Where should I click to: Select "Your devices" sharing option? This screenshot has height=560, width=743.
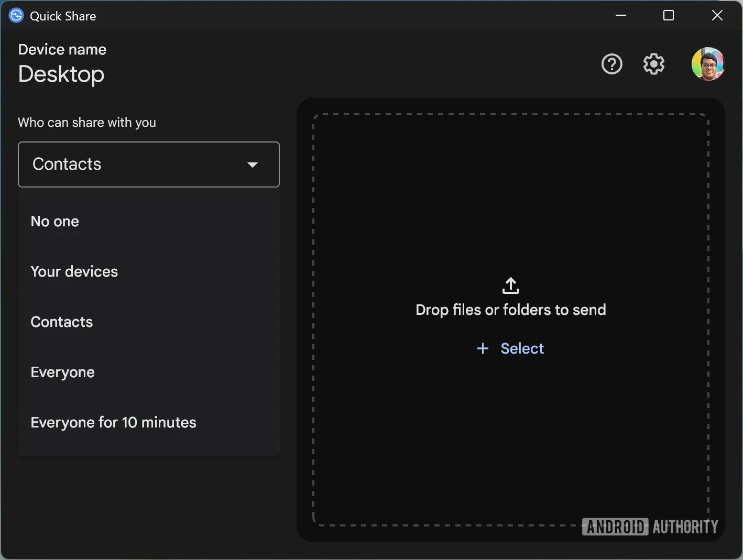(74, 272)
